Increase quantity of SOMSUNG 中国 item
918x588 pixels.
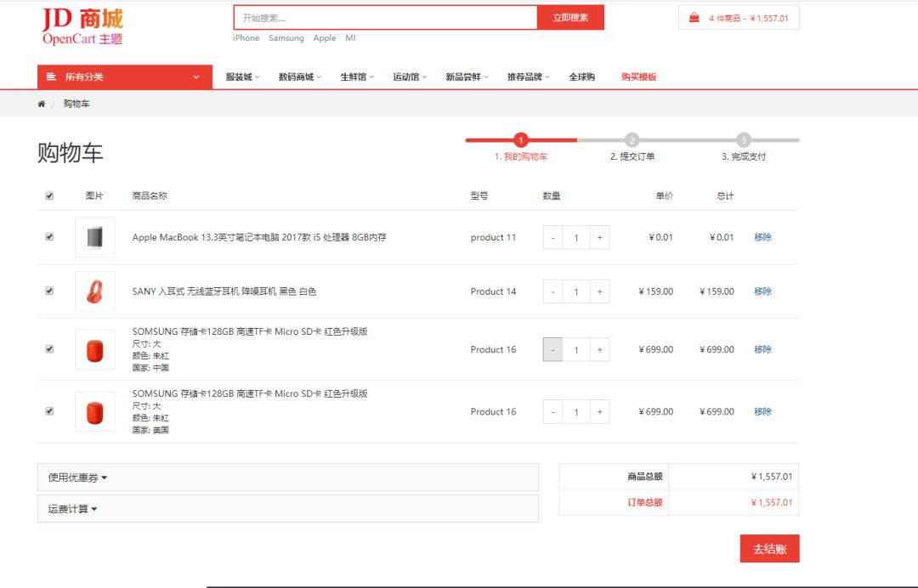(599, 349)
